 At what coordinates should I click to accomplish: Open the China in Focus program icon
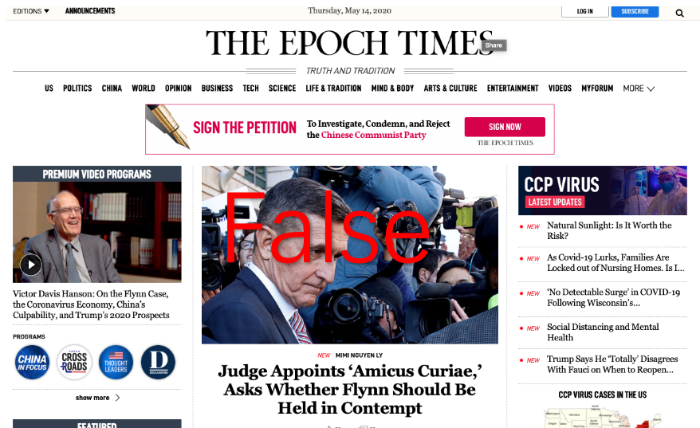[x=32, y=362]
